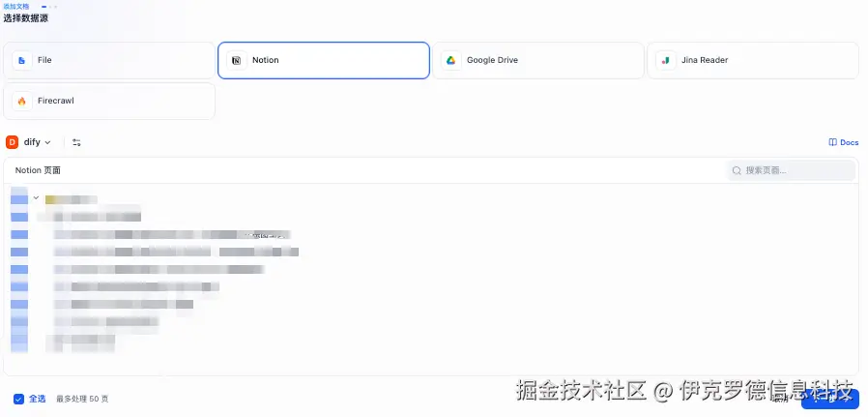Pick the Google Drive data source
The width and height of the screenshot is (868, 417).
(x=538, y=60)
